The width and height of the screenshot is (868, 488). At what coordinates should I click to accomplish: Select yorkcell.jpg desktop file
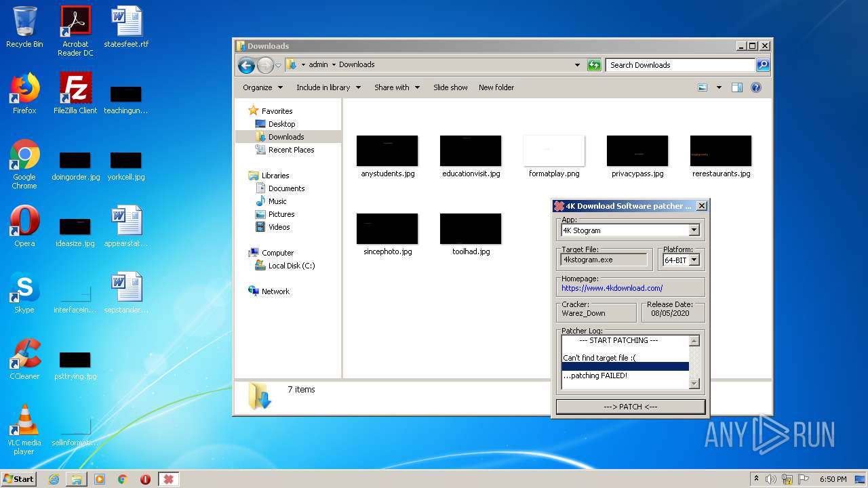click(126, 166)
